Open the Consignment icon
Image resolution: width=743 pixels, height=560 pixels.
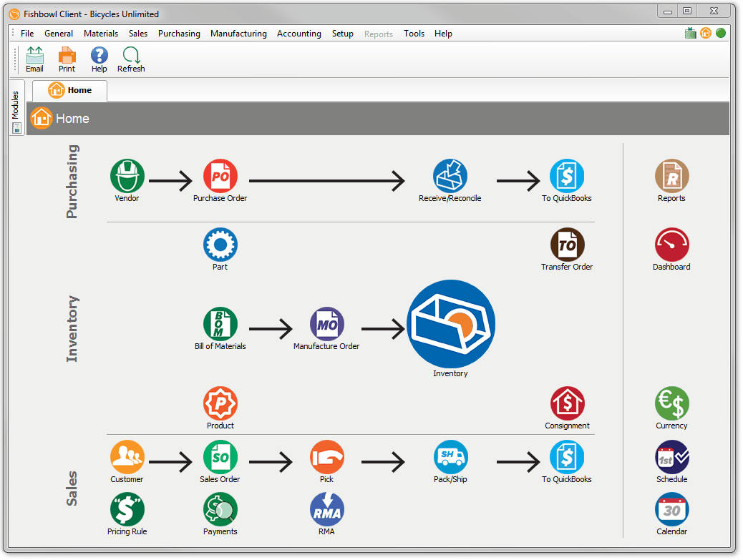(x=567, y=403)
